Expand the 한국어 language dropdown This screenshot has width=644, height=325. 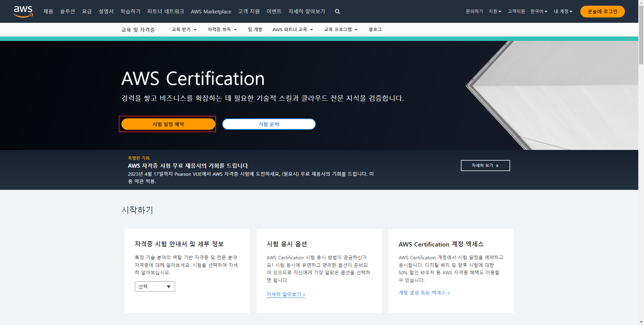[x=539, y=11]
